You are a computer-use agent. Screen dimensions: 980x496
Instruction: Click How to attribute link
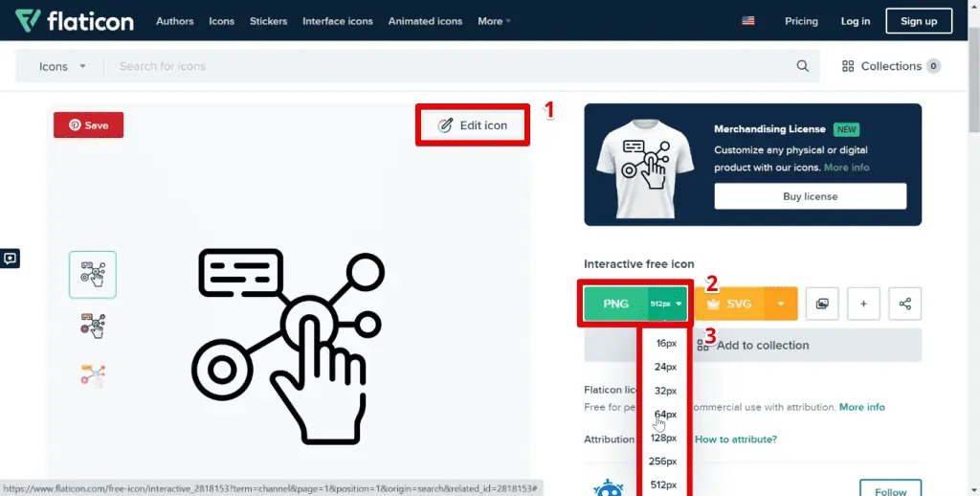pyautogui.click(x=736, y=440)
